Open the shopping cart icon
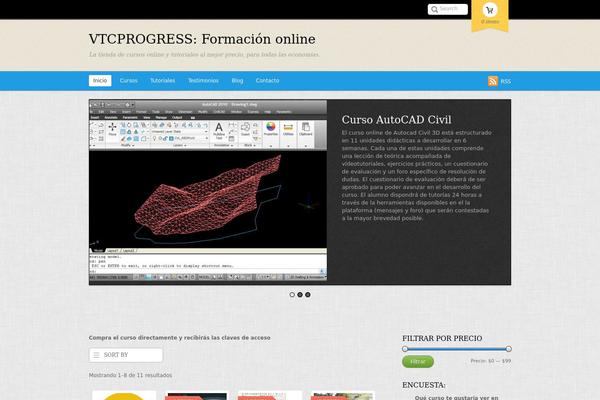Screen dimensions: 600x400 click(x=490, y=10)
